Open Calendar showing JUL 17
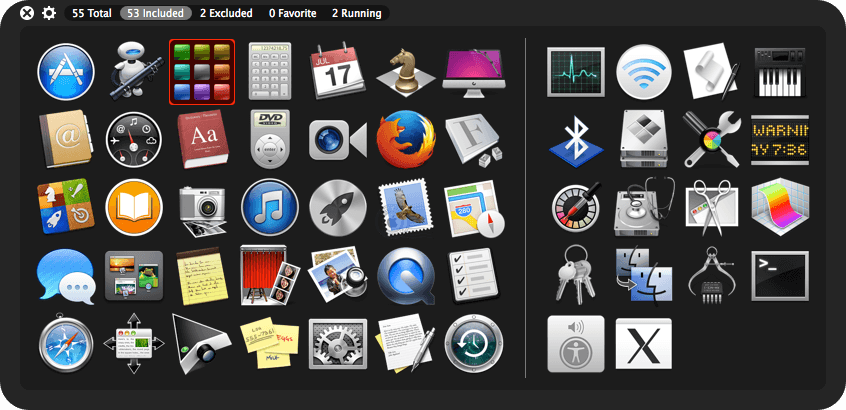The image size is (846, 410). pyautogui.click(x=337, y=72)
